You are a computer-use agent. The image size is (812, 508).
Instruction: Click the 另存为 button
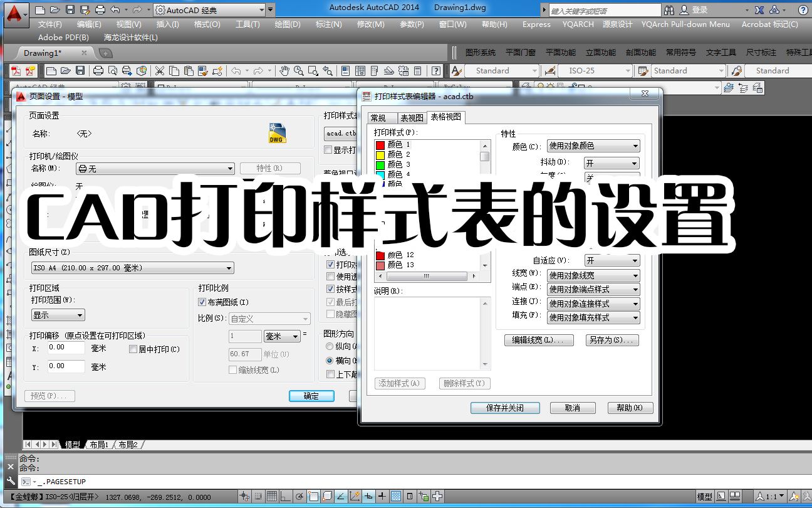point(612,340)
